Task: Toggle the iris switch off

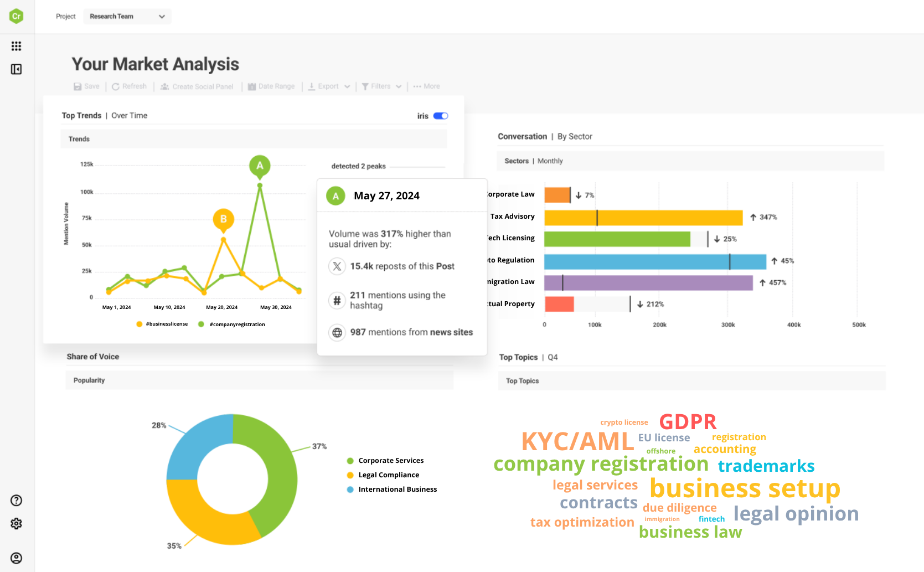Action: (x=441, y=116)
